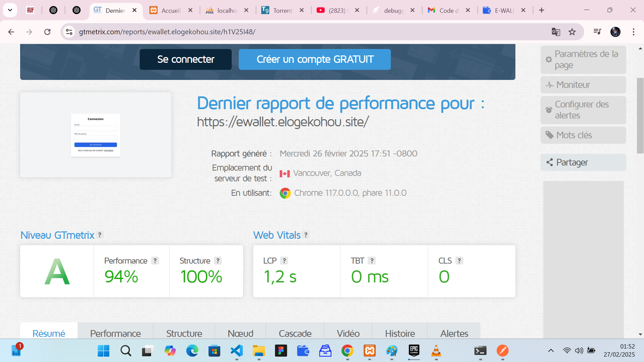This screenshot has width=644, height=362.
Task: Open a new browser tab
Action: point(541,10)
